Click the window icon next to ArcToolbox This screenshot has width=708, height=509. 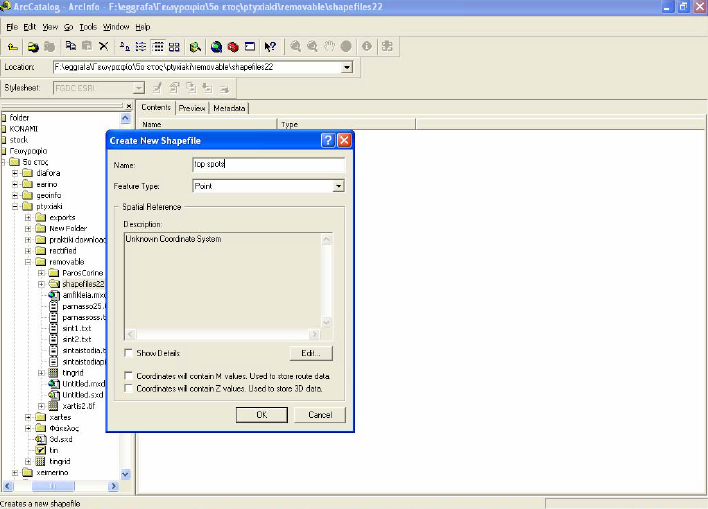(250, 47)
